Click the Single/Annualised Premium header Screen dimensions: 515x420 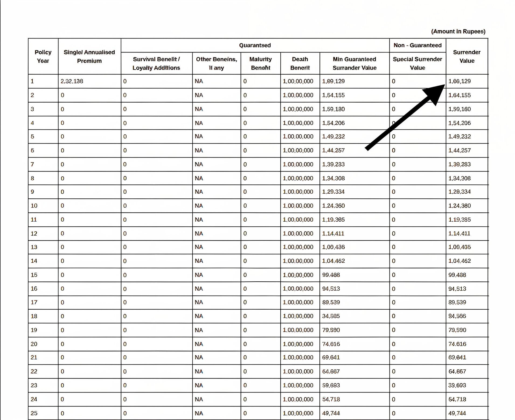tap(89, 57)
